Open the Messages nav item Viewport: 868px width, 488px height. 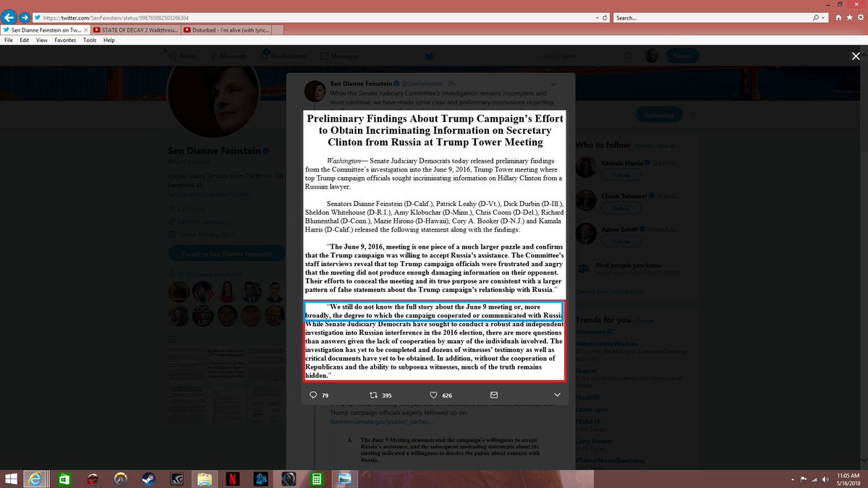(339, 56)
